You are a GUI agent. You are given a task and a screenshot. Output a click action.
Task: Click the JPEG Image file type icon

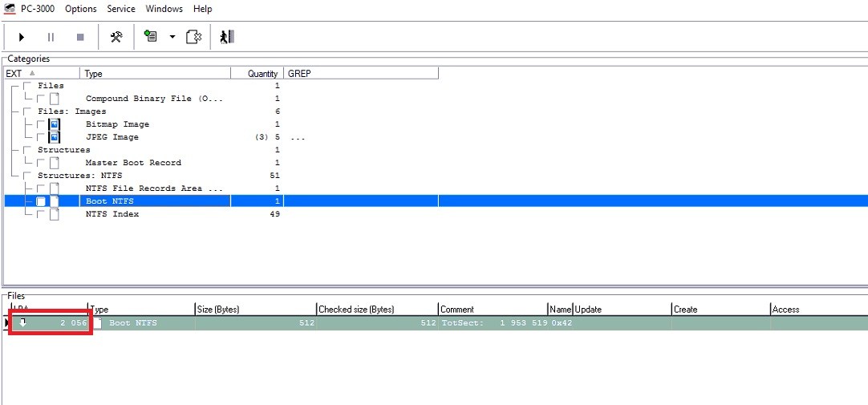(55, 137)
